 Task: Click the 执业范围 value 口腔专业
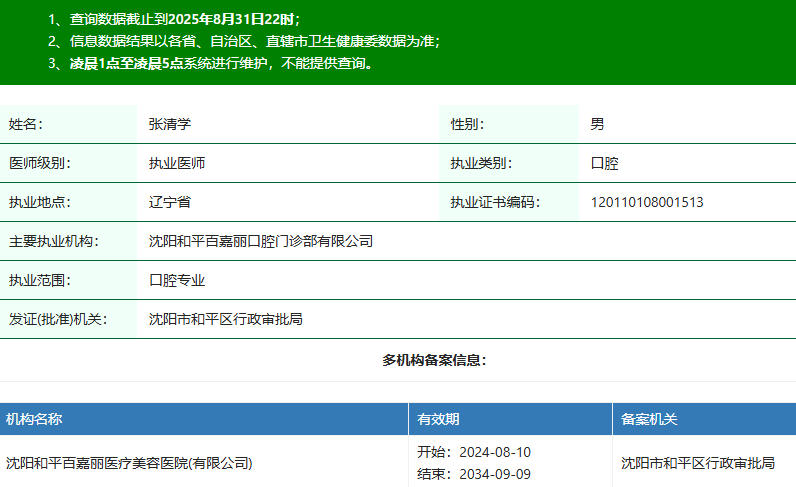coord(177,280)
